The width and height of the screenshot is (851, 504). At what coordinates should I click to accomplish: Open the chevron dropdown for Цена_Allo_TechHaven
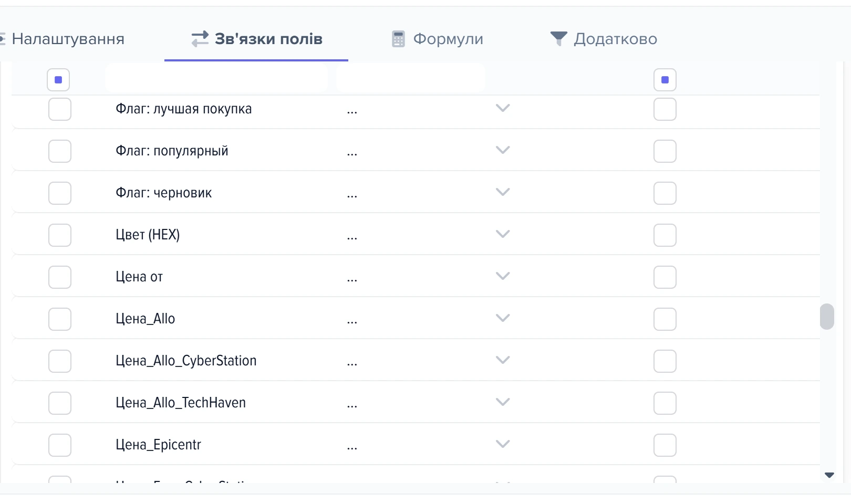[503, 402]
